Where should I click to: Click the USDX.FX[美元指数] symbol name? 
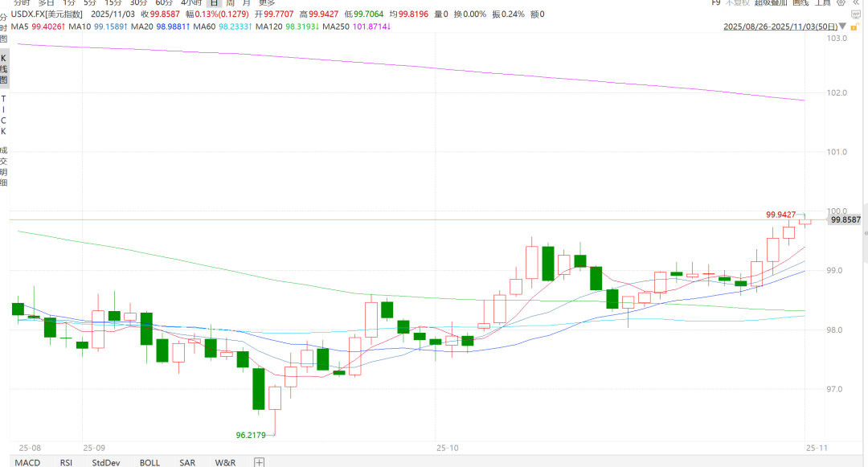(x=47, y=14)
